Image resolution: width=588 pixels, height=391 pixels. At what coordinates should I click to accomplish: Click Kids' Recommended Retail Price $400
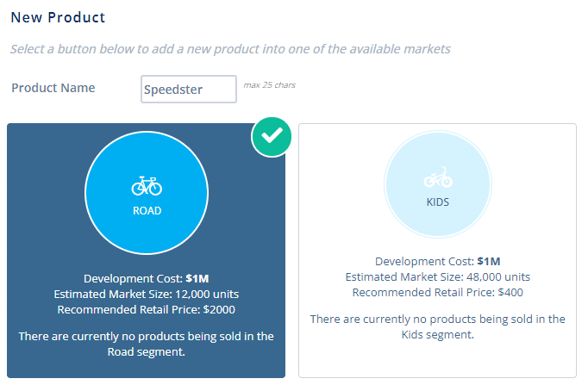[x=437, y=292]
